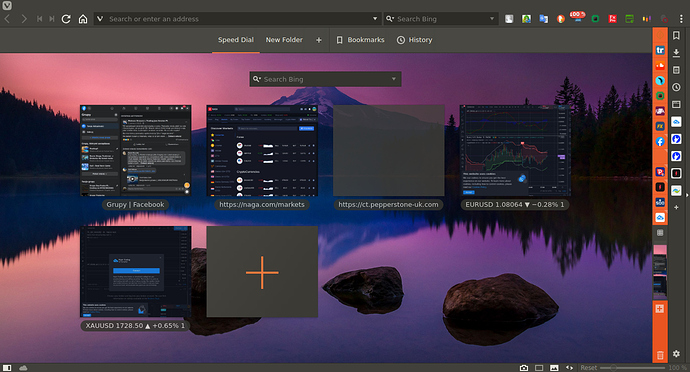Select the SoundCloud tab in the tab bar
The width and height of the screenshot is (690, 372).
(x=660, y=66)
